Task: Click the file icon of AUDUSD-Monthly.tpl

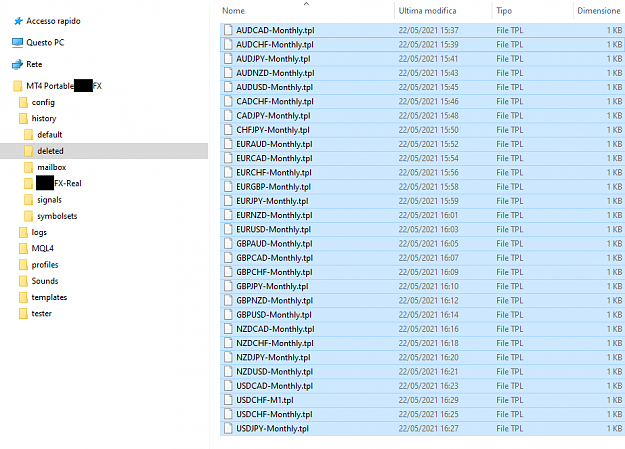Action: [228, 87]
